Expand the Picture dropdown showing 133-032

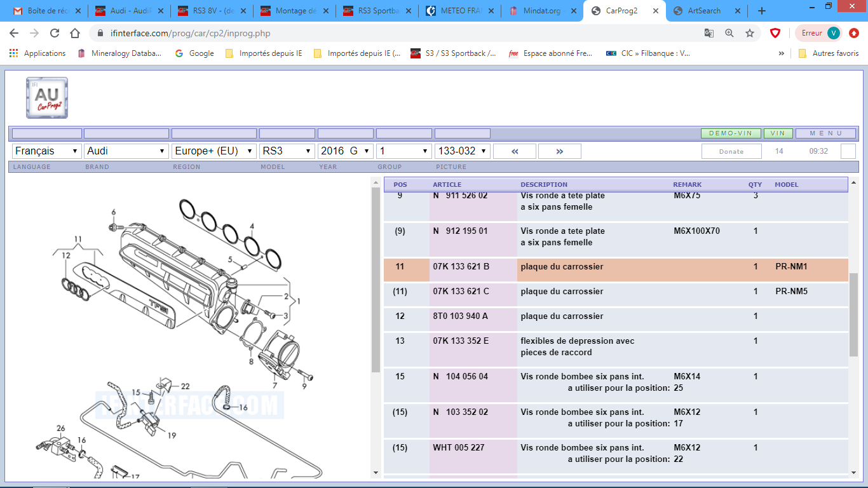(463, 151)
